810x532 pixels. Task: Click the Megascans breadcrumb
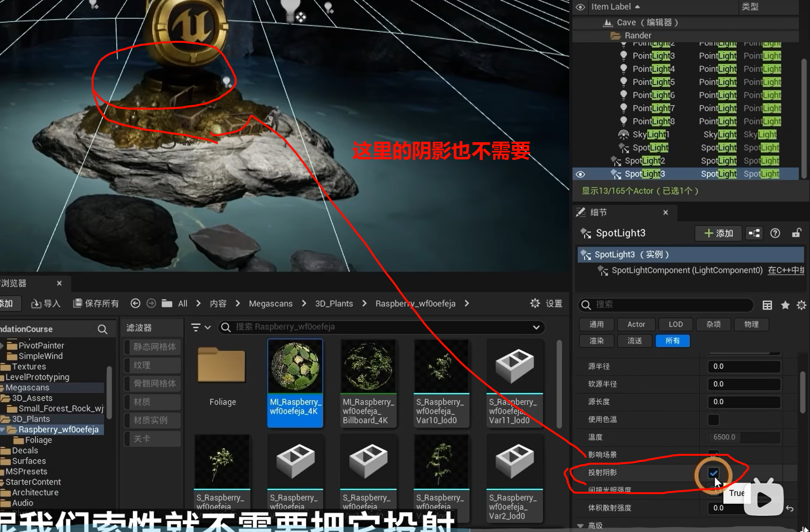click(x=271, y=304)
